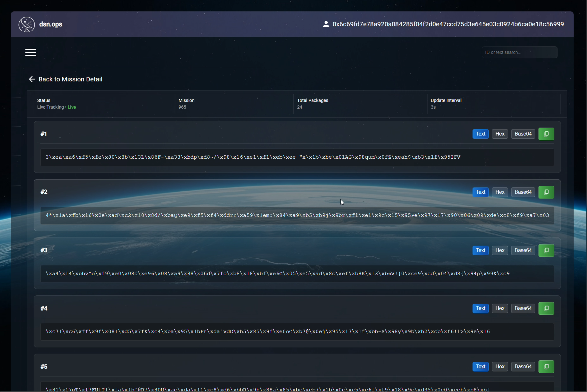The width and height of the screenshot is (587, 392).
Task: Click package #2 data beginning 4*\x1a\xfb
Action: pyautogui.click(x=297, y=215)
